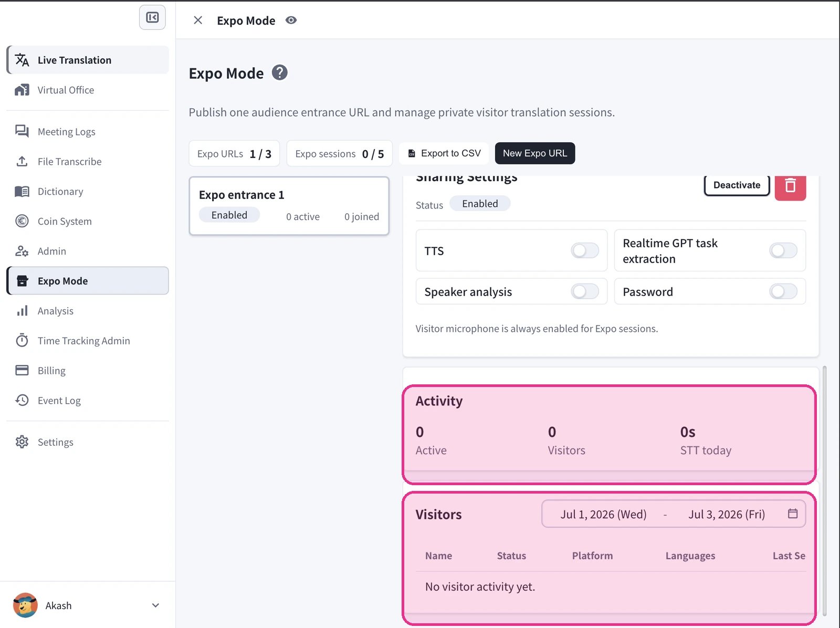Open Time Tracking Admin
This screenshot has height=628, width=840.
click(x=88, y=340)
